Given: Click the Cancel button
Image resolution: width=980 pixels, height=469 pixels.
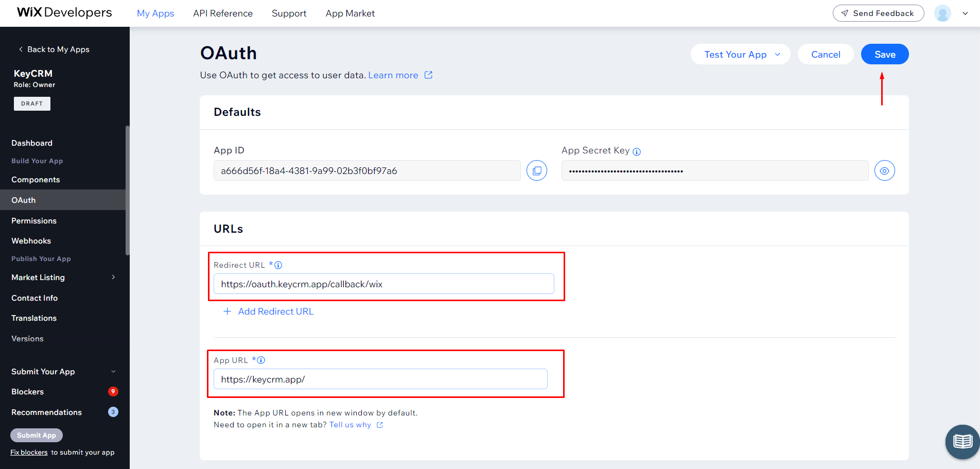Looking at the screenshot, I should [826, 54].
